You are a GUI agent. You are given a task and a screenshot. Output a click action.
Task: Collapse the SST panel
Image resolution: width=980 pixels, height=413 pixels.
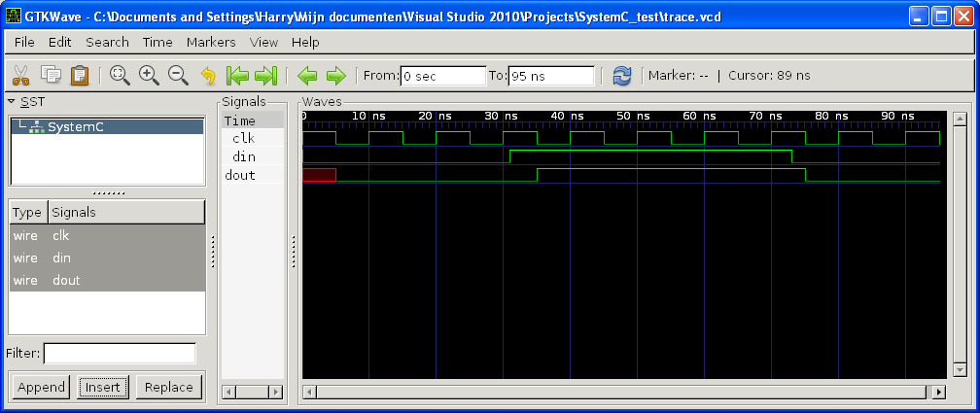(11, 102)
